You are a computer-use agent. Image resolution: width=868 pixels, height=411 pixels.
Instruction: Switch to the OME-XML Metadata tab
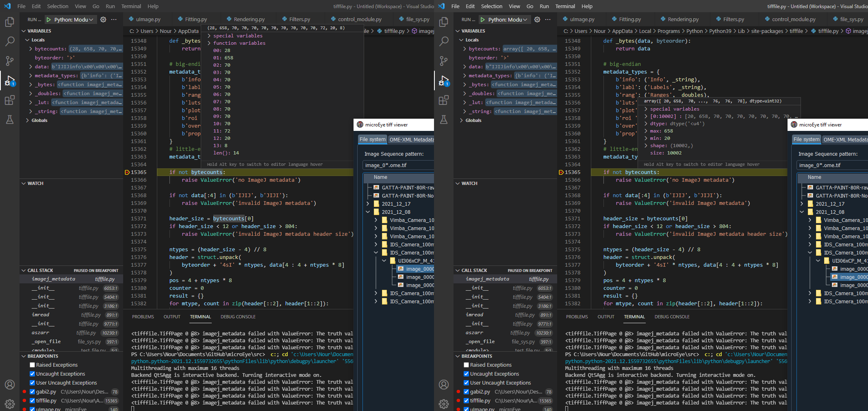tap(411, 139)
